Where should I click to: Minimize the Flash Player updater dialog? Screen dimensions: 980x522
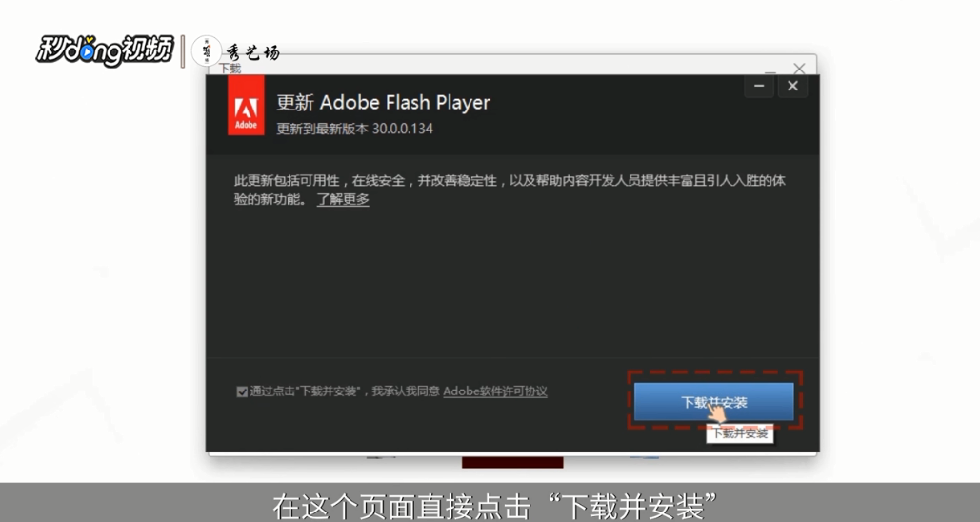point(759,87)
